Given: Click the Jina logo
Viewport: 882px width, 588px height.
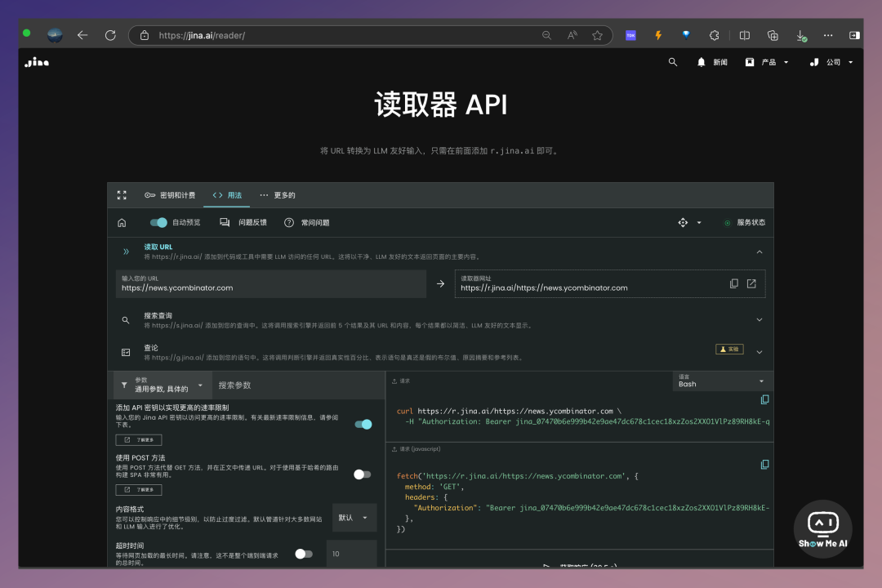Looking at the screenshot, I should pos(37,62).
